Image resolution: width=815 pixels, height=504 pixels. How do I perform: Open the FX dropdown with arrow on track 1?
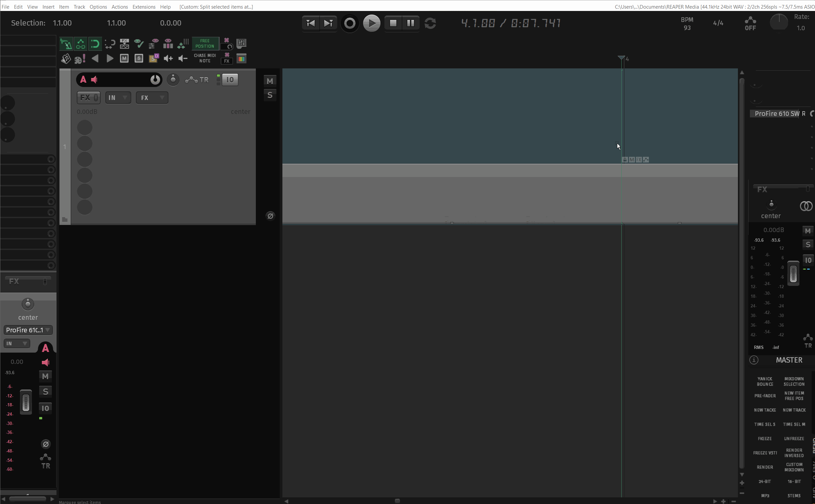click(x=152, y=98)
